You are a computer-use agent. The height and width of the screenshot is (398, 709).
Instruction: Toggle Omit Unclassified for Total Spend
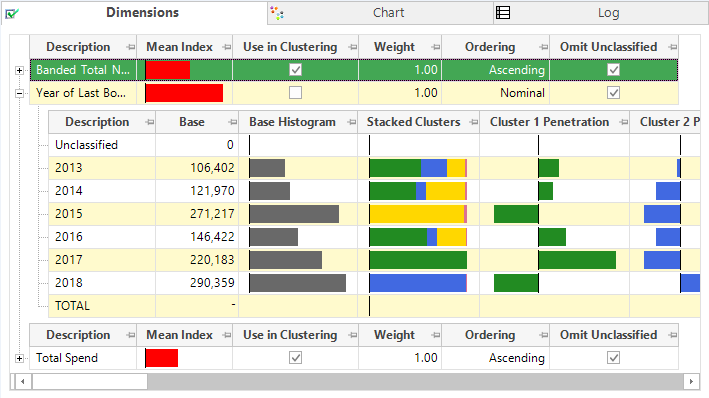tap(613, 358)
